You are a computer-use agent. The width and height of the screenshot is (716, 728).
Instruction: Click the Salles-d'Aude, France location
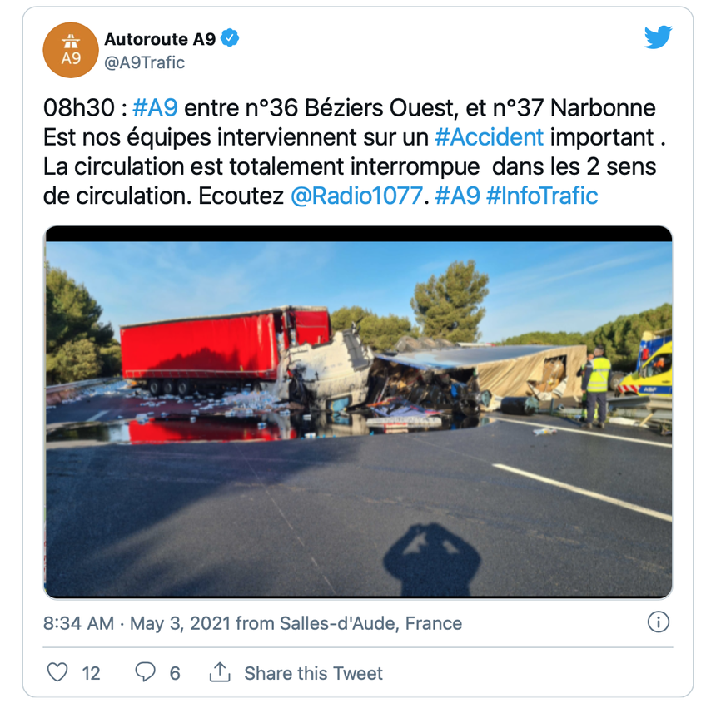pos(370,623)
